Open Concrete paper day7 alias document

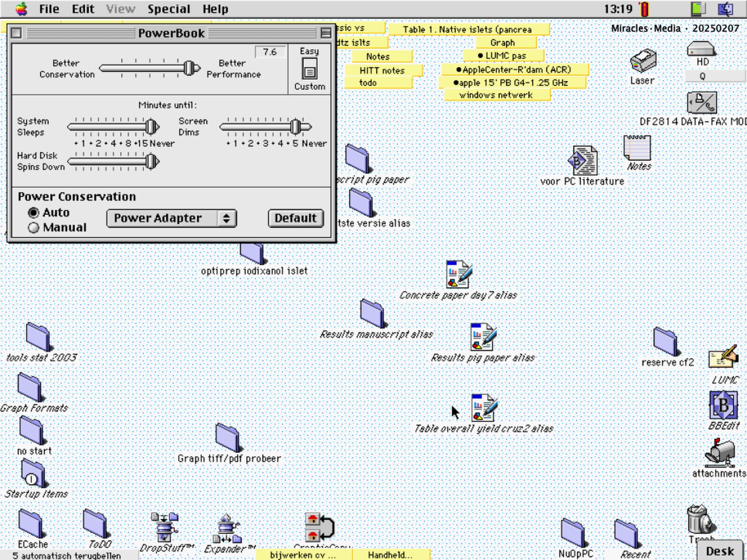458,274
